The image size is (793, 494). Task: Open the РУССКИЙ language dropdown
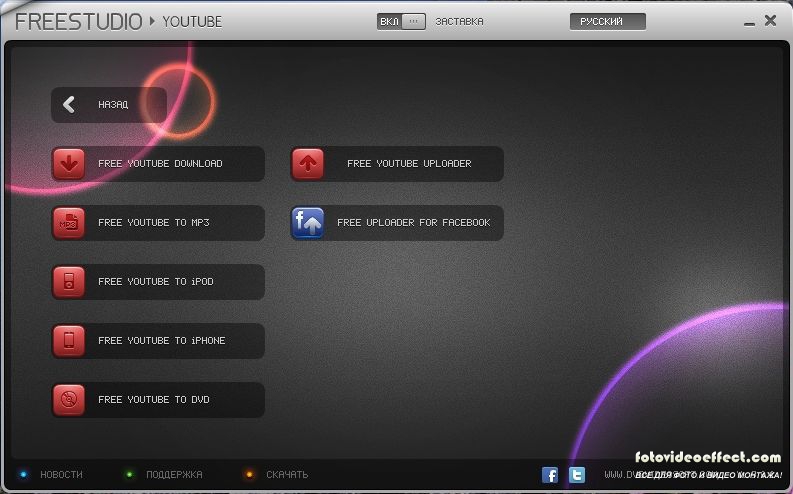coord(607,22)
